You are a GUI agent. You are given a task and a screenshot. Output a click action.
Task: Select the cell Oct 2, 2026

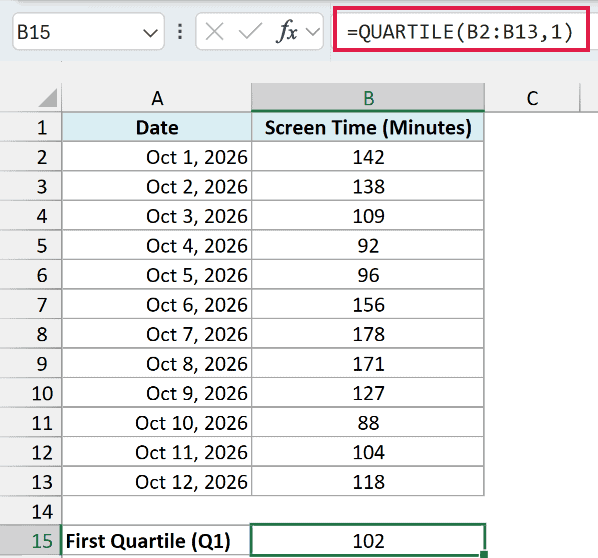(157, 186)
